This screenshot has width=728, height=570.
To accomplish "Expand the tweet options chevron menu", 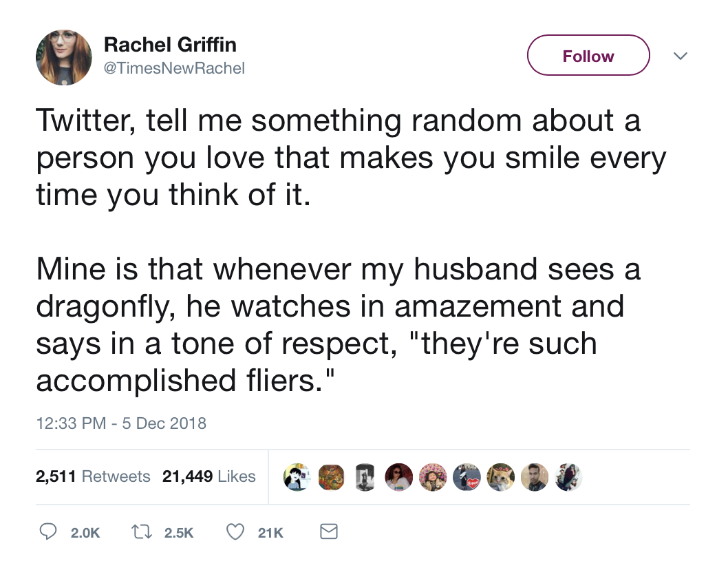I will coord(680,56).
